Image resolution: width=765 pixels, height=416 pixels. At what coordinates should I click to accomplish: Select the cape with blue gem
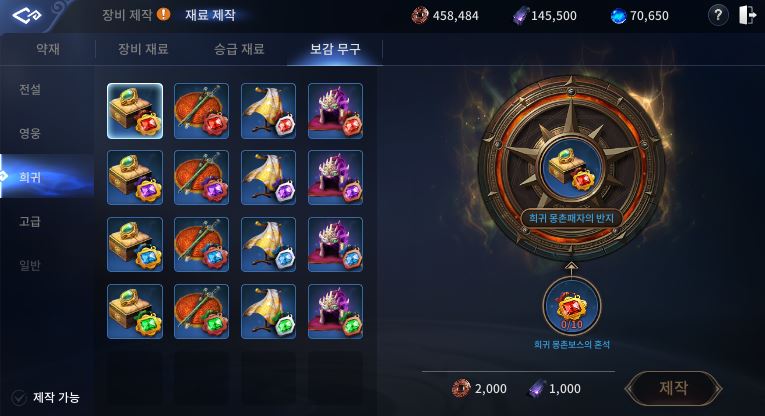pyautogui.click(x=268, y=244)
